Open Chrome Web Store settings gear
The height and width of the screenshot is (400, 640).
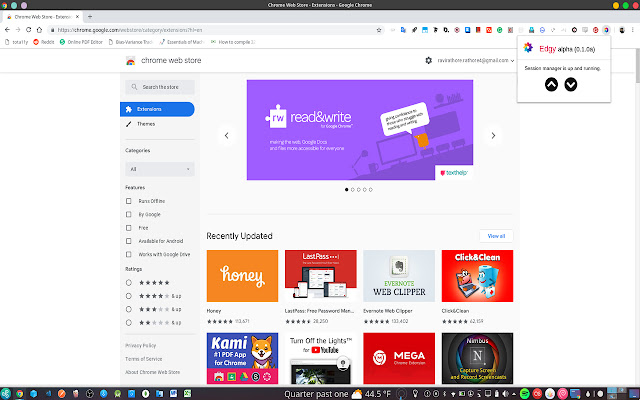click(x=428, y=60)
